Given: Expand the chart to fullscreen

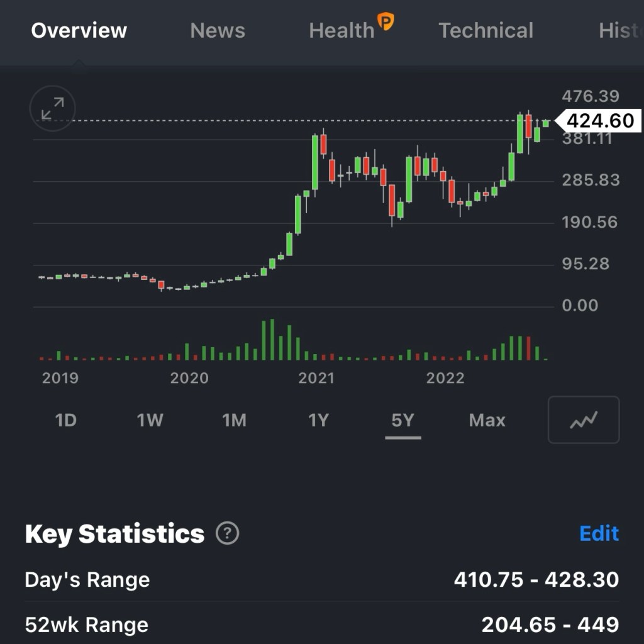Looking at the screenshot, I should tap(52, 108).
